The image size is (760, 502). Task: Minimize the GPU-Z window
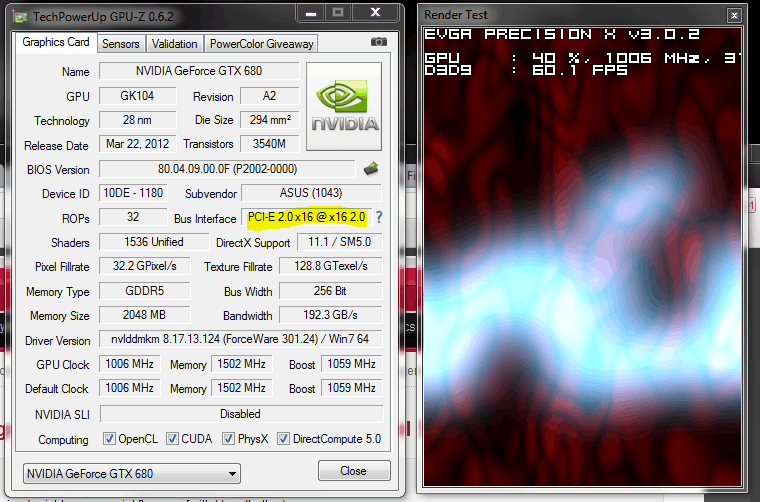[311, 13]
